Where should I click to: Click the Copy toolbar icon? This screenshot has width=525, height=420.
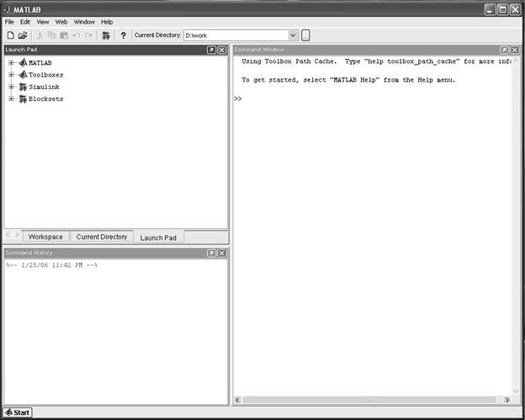(52, 35)
